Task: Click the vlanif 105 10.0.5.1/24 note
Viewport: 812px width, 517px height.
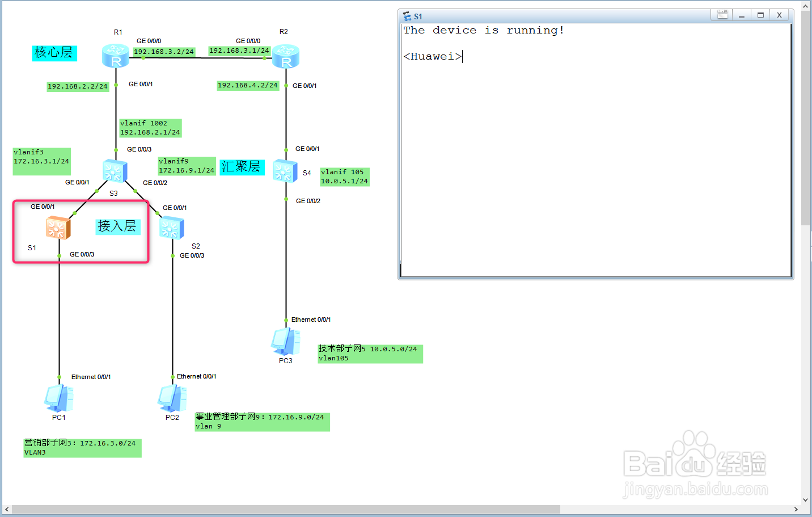Action: [x=345, y=176]
